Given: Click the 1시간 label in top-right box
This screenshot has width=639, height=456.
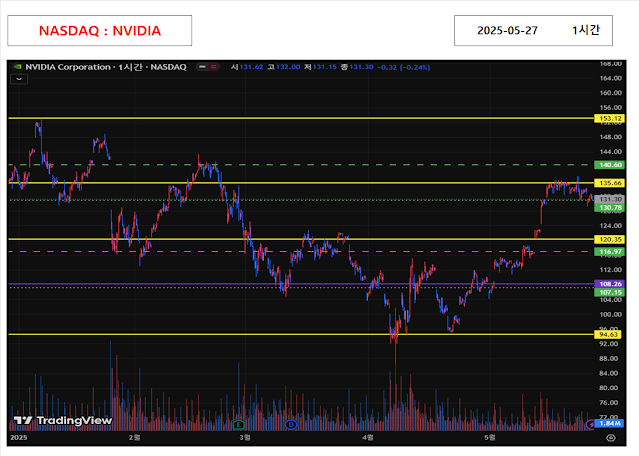Looking at the screenshot, I should (586, 30).
